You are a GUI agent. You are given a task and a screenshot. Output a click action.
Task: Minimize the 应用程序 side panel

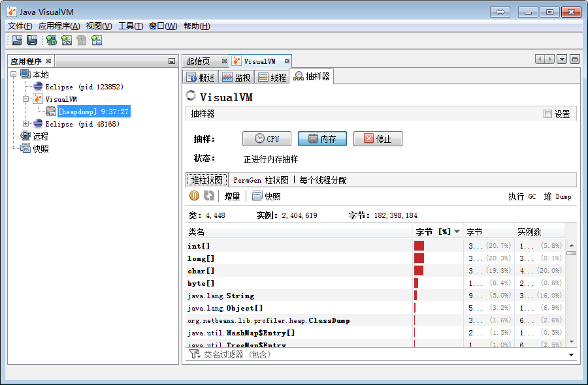click(172, 61)
